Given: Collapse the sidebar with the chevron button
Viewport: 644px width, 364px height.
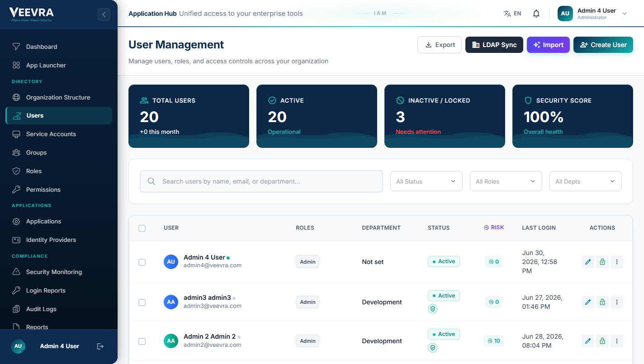Looking at the screenshot, I should (x=104, y=14).
